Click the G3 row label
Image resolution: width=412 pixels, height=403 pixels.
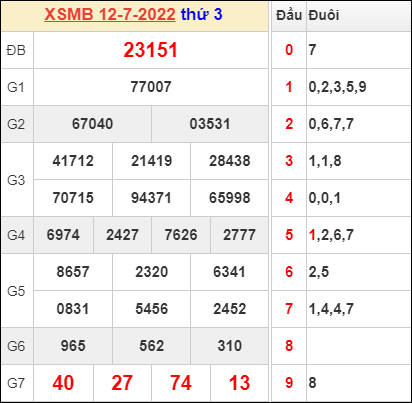(16, 180)
